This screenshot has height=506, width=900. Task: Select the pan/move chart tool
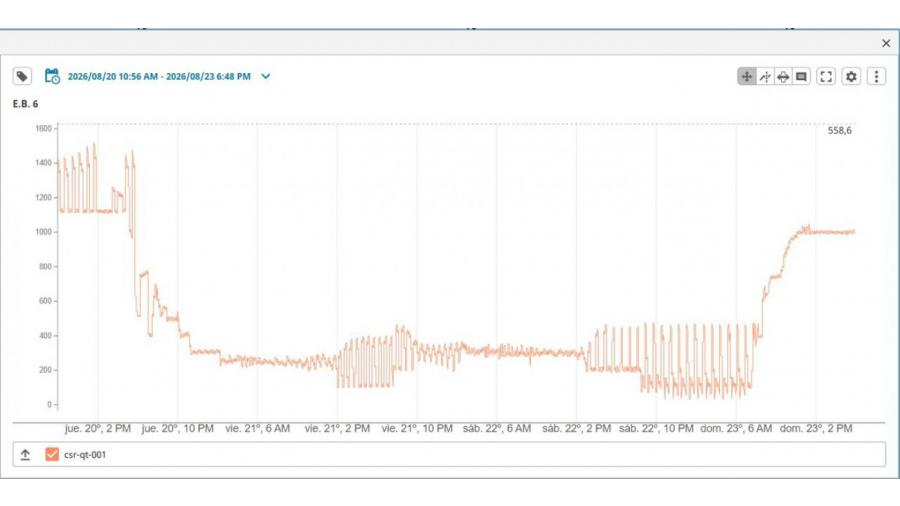(746, 76)
